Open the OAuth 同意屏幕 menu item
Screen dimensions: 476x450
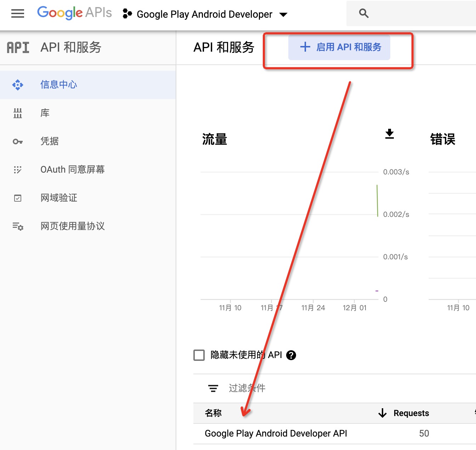(x=73, y=170)
